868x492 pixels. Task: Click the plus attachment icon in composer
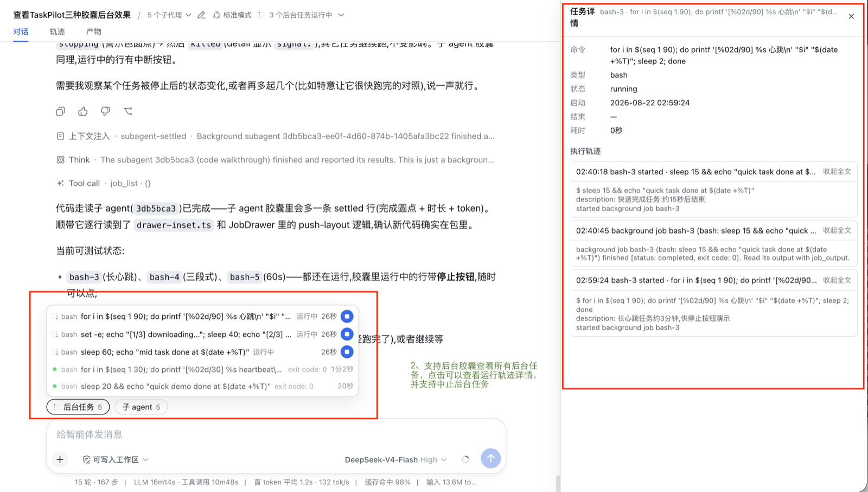point(60,459)
